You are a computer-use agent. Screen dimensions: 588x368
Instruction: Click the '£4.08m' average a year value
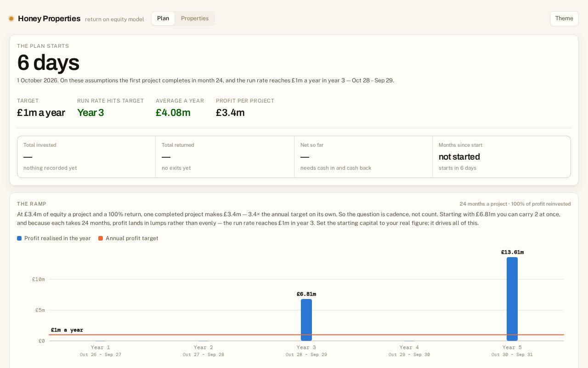click(173, 113)
